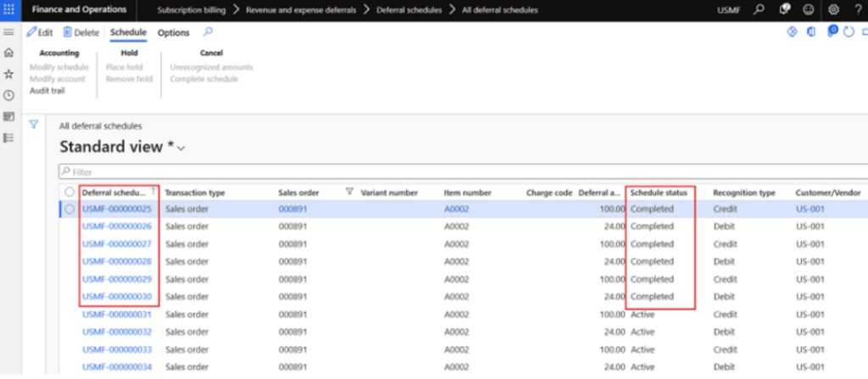Click Audit trail under Accounting

click(x=47, y=90)
